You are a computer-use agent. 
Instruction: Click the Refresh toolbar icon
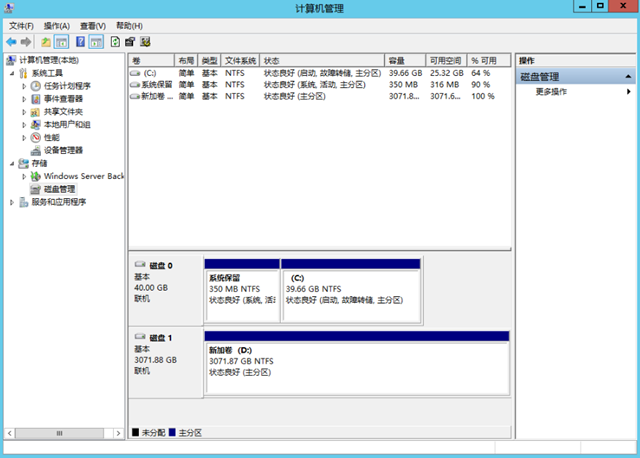pyautogui.click(x=115, y=42)
